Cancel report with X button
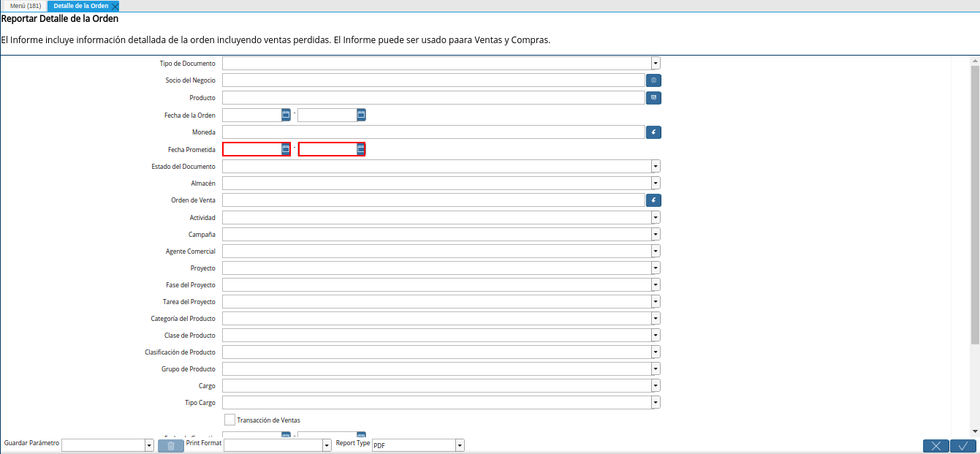This screenshot has width=980, height=454. (x=936, y=446)
